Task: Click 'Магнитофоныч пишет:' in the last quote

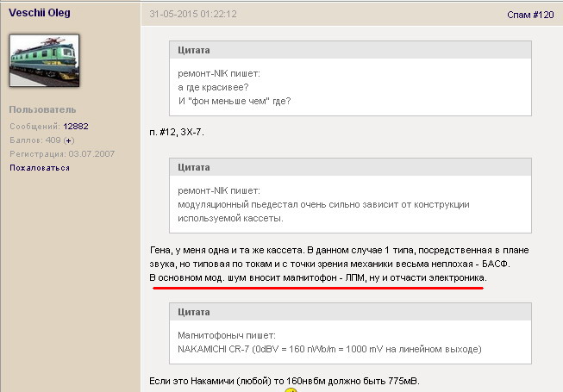Action: click(226, 333)
